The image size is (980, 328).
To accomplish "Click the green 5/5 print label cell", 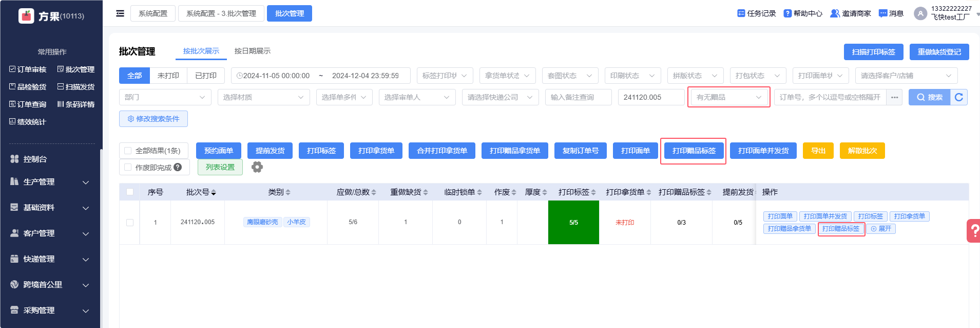I will pyautogui.click(x=573, y=223).
